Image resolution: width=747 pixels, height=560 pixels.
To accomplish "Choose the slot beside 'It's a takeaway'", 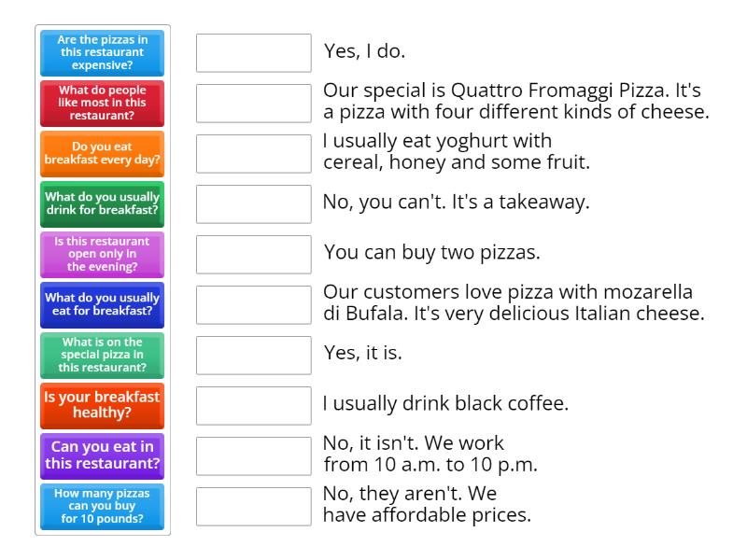I will click(254, 204).
